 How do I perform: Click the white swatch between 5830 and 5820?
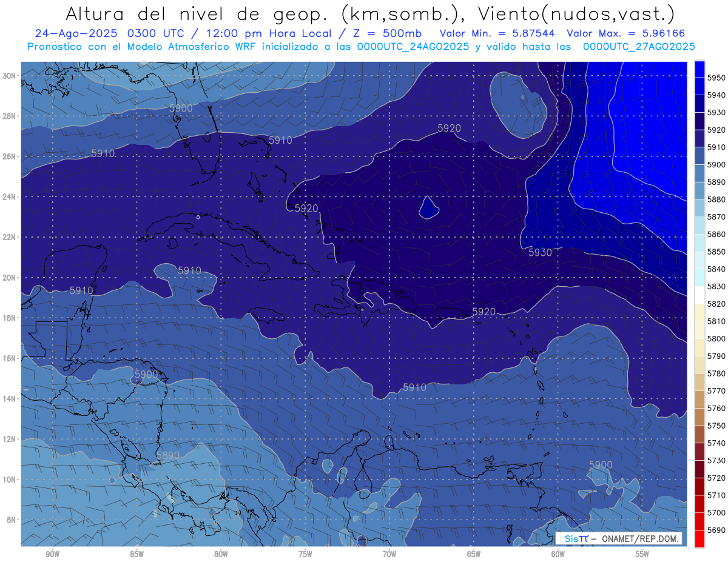coord(699,295)
